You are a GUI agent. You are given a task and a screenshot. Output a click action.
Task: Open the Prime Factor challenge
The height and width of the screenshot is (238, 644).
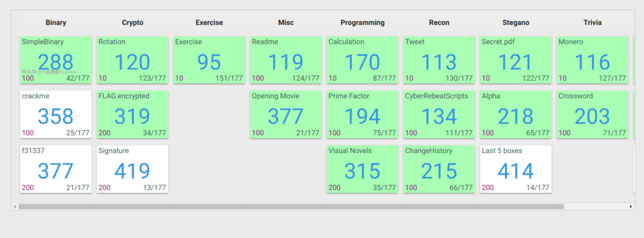tap(363, 114)
